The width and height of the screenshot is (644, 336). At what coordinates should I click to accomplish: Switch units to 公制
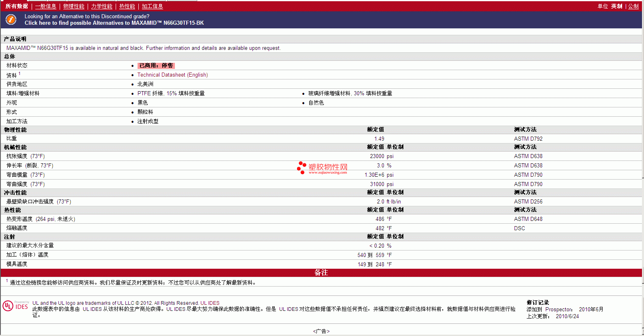pyautogui.click(x=633, y=6)
